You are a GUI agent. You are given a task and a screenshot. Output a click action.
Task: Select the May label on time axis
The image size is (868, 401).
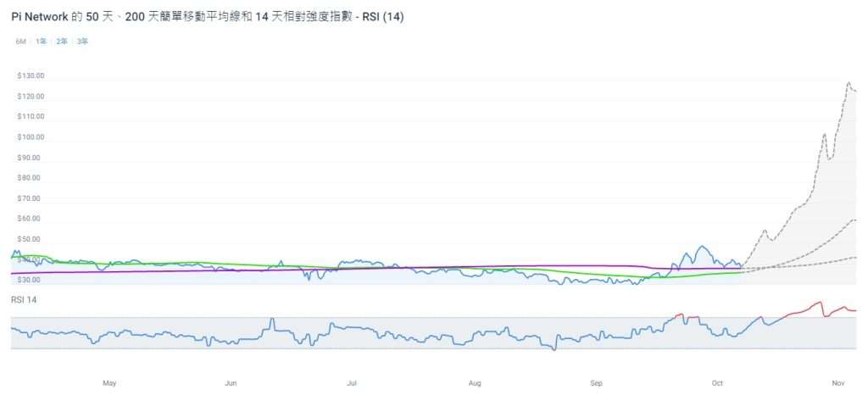tap(109, 383)
